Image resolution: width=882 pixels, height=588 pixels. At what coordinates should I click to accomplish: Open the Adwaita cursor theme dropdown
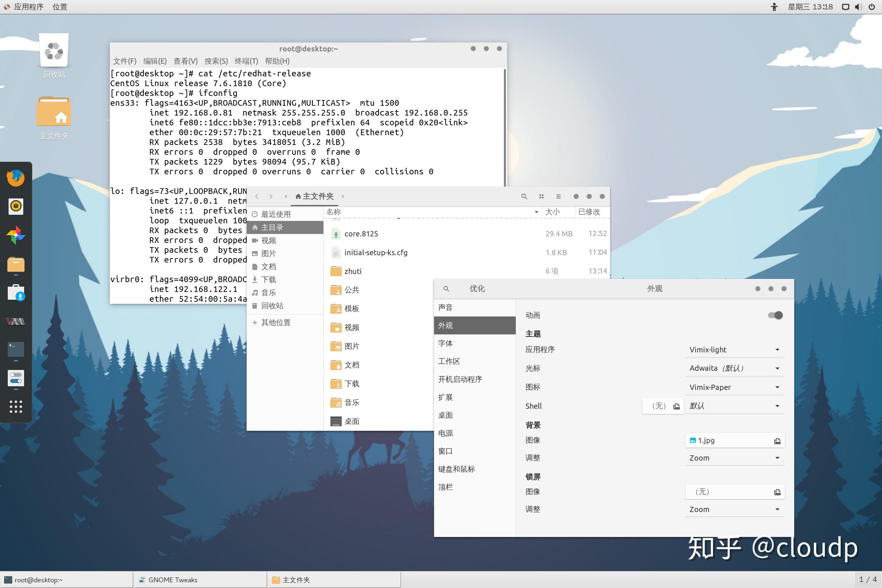coord(734,368)
